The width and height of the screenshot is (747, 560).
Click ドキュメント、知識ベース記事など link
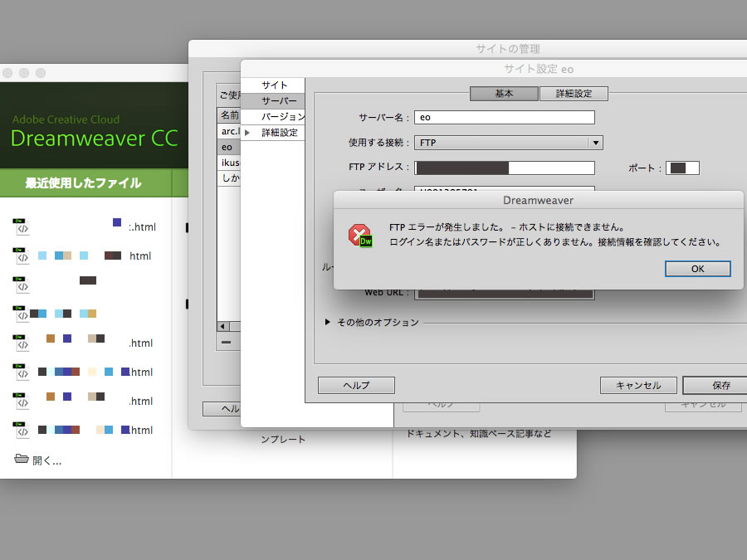(479, 434)
